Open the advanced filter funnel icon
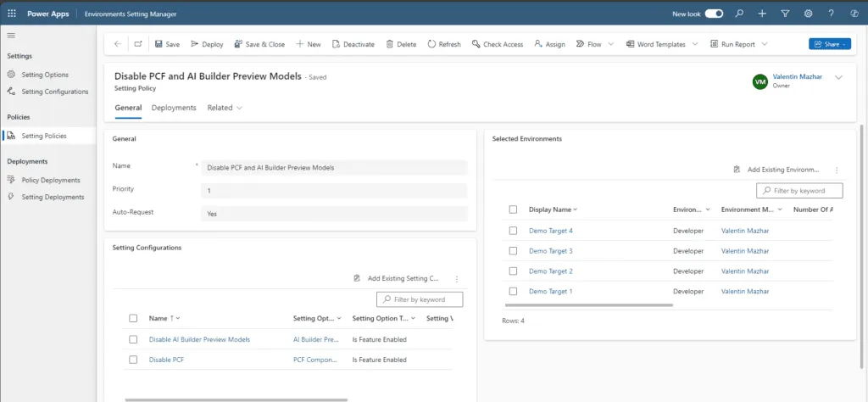Screen dimensions: 868x402 click(x=785, y=14)
